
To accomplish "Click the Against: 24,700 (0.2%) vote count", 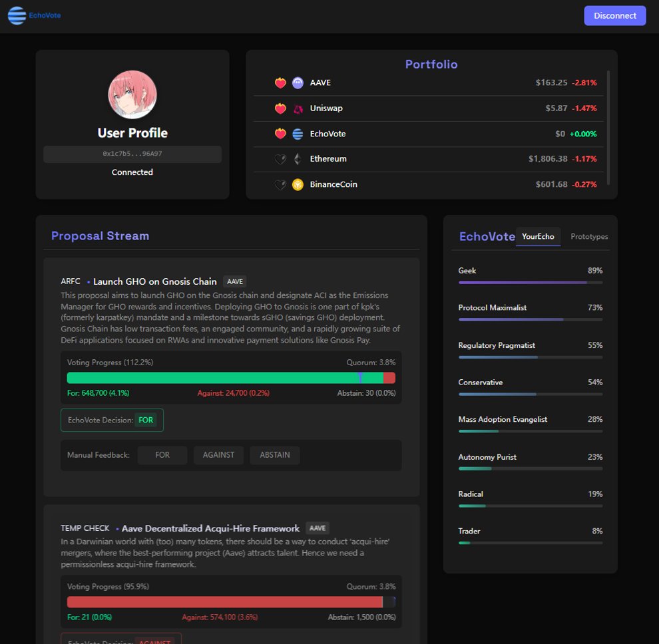I will (233, 393).
